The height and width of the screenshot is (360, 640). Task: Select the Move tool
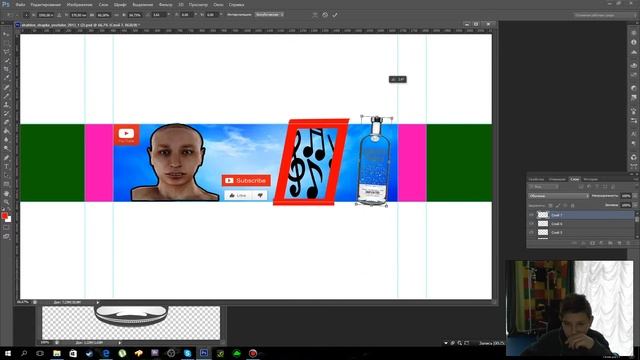tap(6, 34)
